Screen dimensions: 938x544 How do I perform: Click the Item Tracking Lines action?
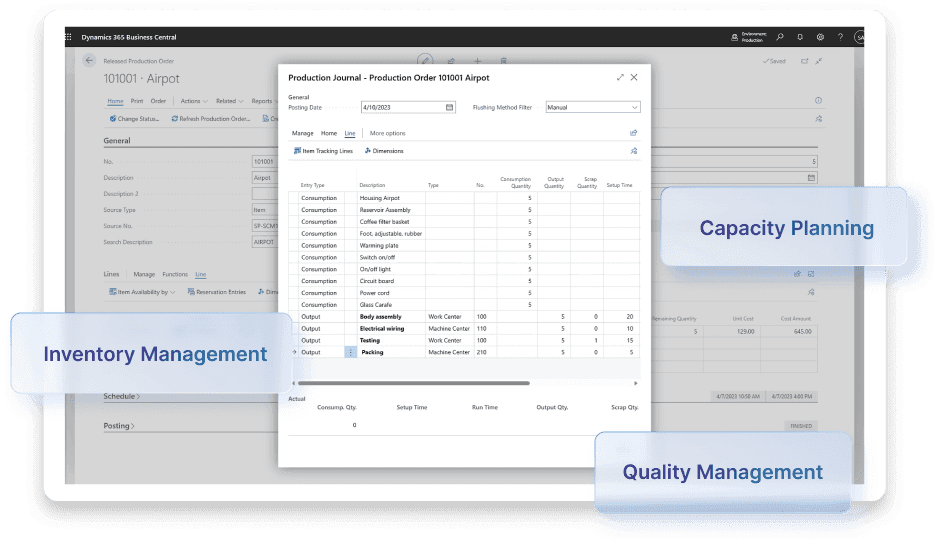point(323,151)
